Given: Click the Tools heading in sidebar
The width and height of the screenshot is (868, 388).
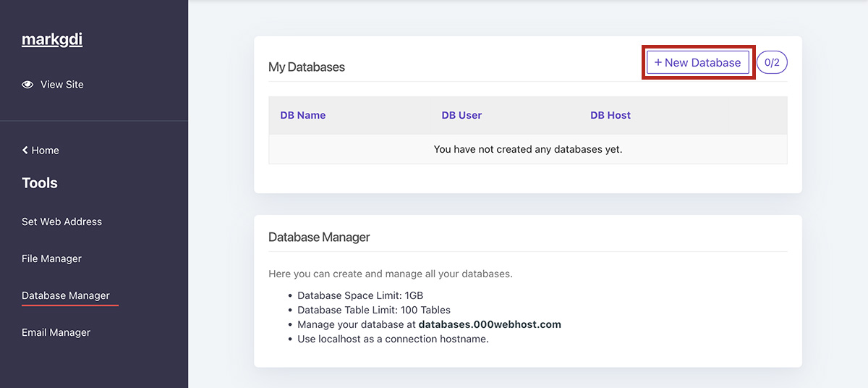Looking at the screenshot, I should (x=40, y=183).
